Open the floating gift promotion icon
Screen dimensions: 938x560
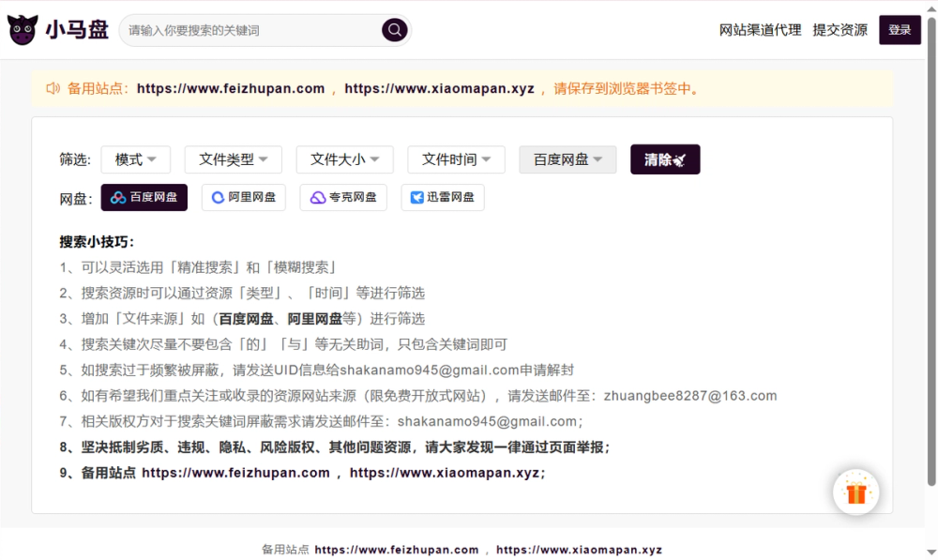click(855, 492)
